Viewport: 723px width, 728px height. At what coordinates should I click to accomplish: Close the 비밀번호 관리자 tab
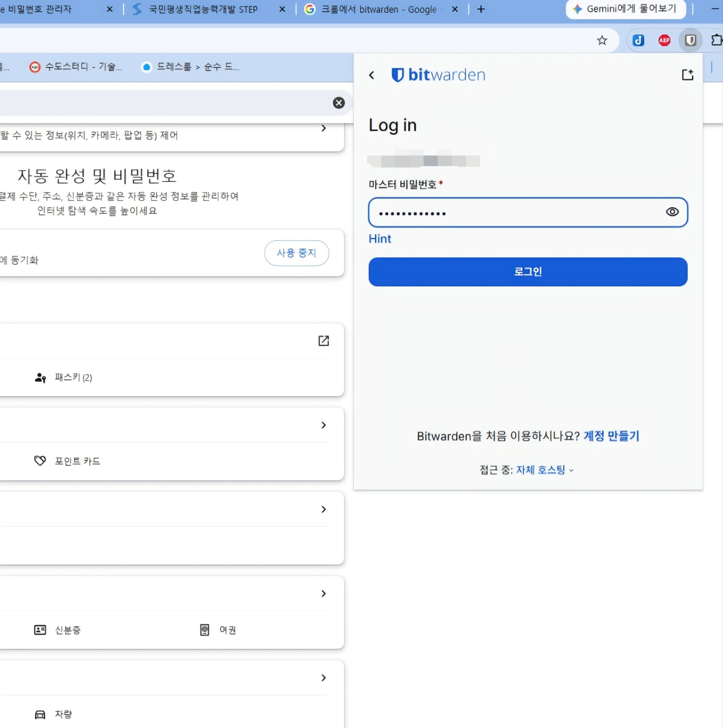(110, 9)
